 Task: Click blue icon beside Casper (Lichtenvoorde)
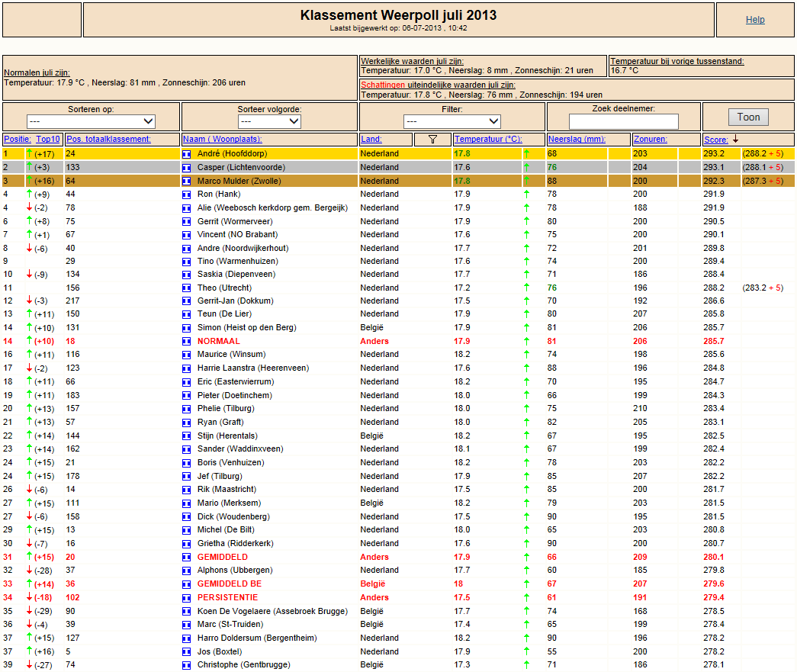pyautogui.click(x=187, y=168)
